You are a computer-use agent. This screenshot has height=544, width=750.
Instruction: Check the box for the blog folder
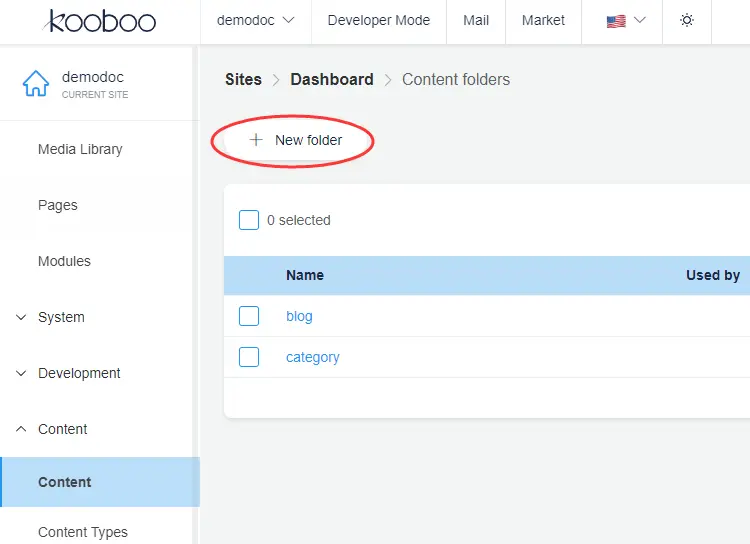click(x=249, y=316)
